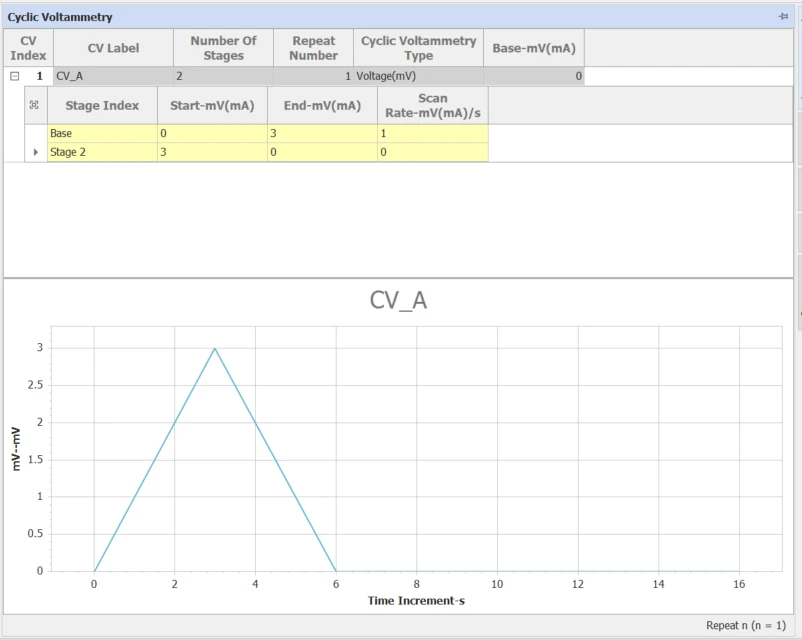This screenshot has width=802, height=640.
Task: Select the Base-mV(mA) cell for CV_A
Action: pos(534,76)
